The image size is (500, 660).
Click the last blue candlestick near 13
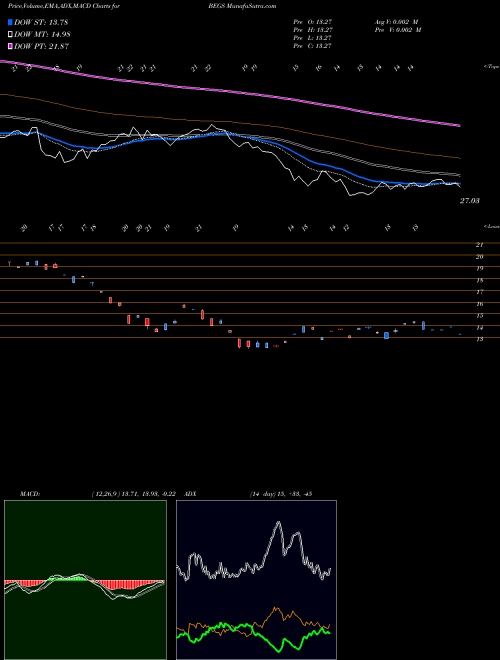click(460, 334)
